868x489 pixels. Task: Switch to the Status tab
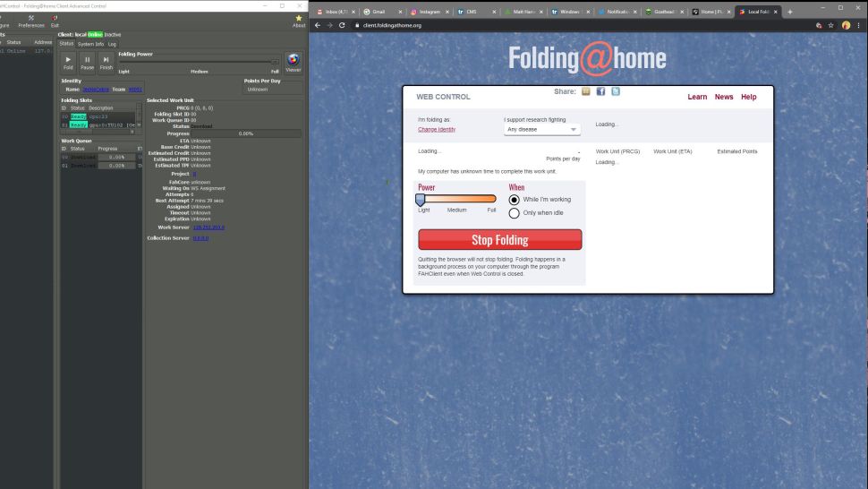coord(66,44)
